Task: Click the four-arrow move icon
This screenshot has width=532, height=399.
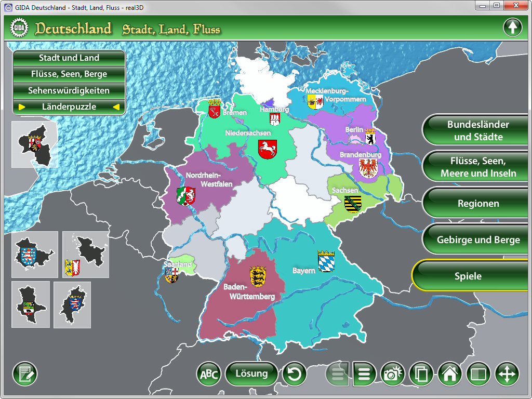Action: [x=507, y=374]
